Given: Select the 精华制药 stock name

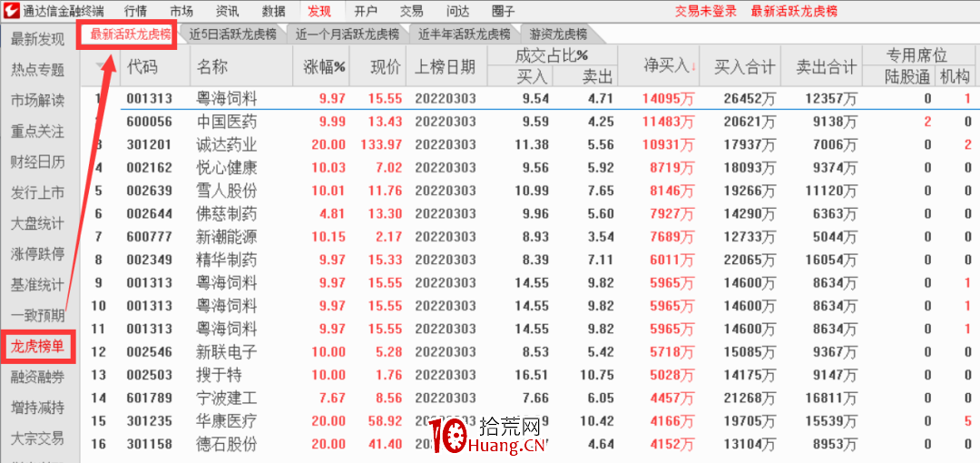Looking at the screenshot, I should point(227,260).
